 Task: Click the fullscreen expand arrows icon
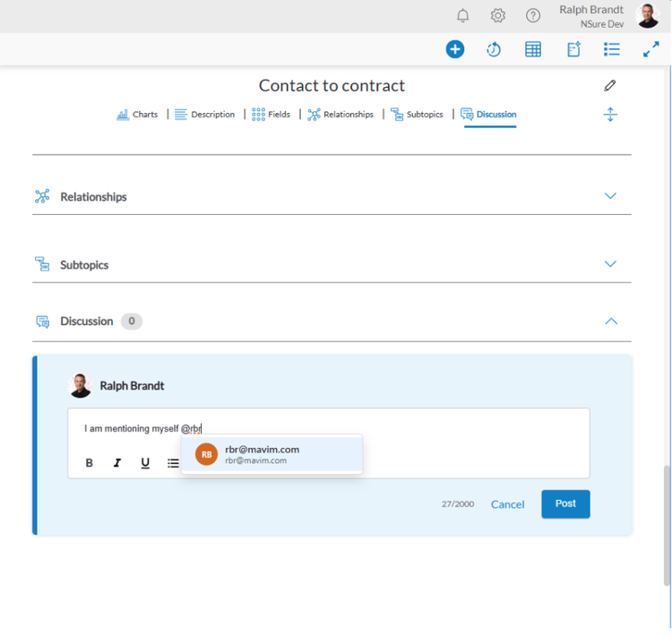pyautogui.click(x=651, y=49)
